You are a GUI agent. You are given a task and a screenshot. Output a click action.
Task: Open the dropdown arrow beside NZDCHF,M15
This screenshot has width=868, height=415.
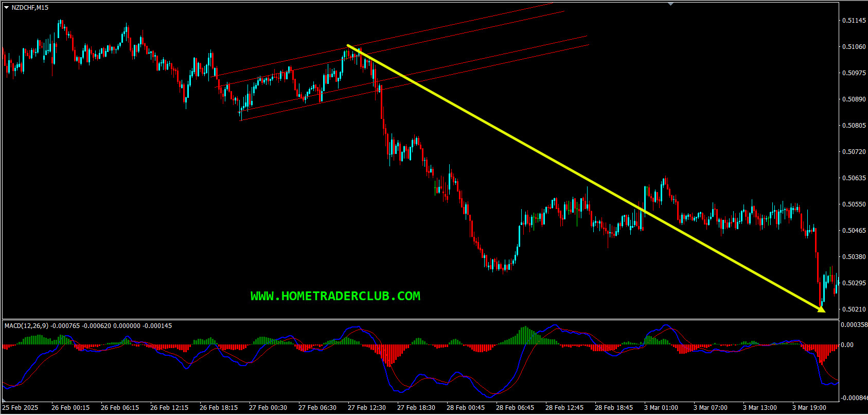[6, 8]
